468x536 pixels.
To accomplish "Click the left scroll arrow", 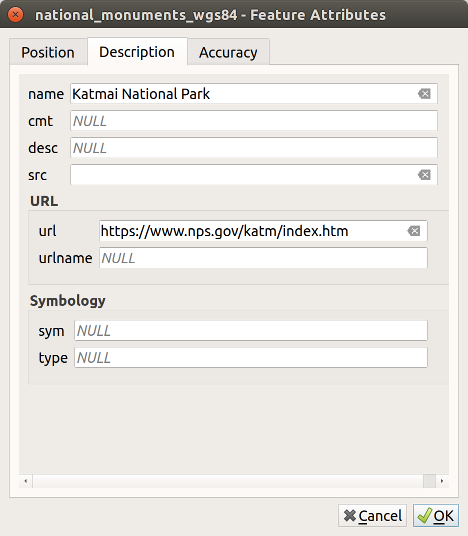I will point(26,481).
